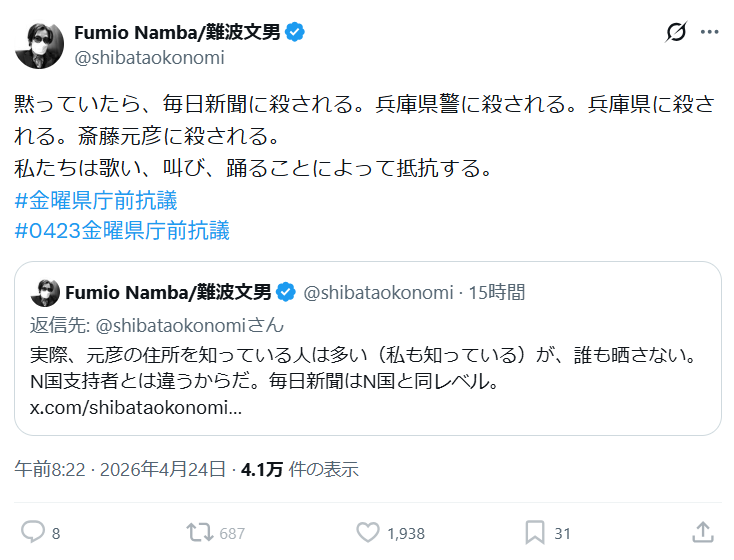Click the small avatar in quoted tweet
Viewport: 734px width, 560px height.
(x=44, y=292)
